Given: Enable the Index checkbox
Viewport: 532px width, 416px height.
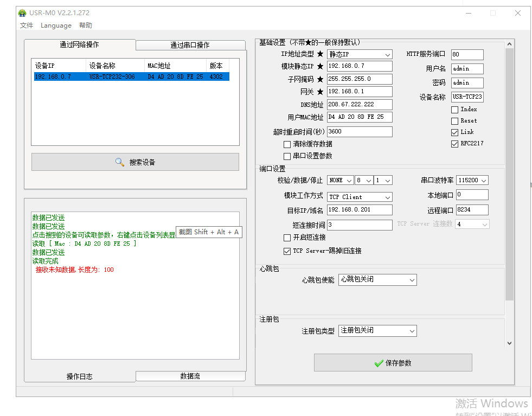Looking at the screenshot, I should click(454, 110).
